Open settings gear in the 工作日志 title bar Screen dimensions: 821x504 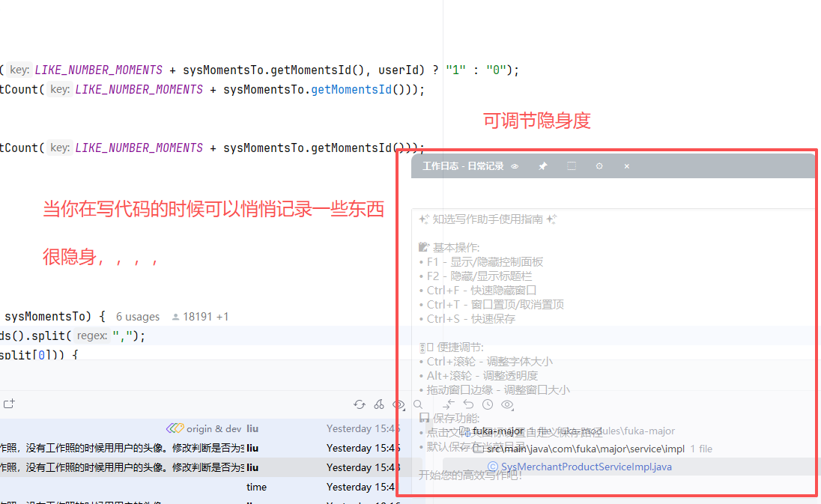click(599, 166)
